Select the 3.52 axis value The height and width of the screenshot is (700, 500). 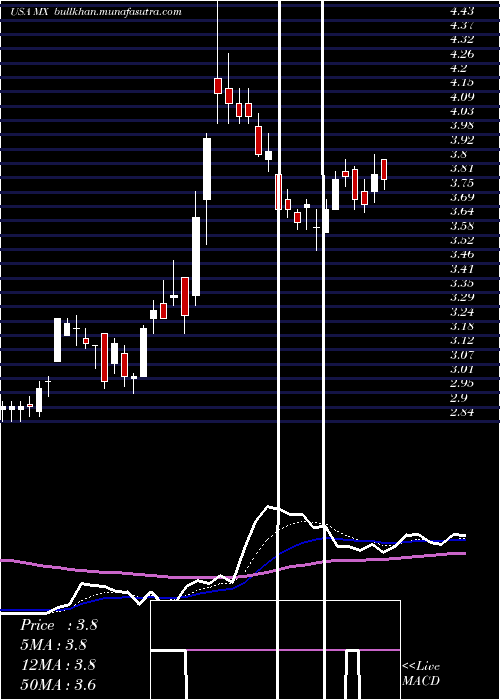pos(462,241)
